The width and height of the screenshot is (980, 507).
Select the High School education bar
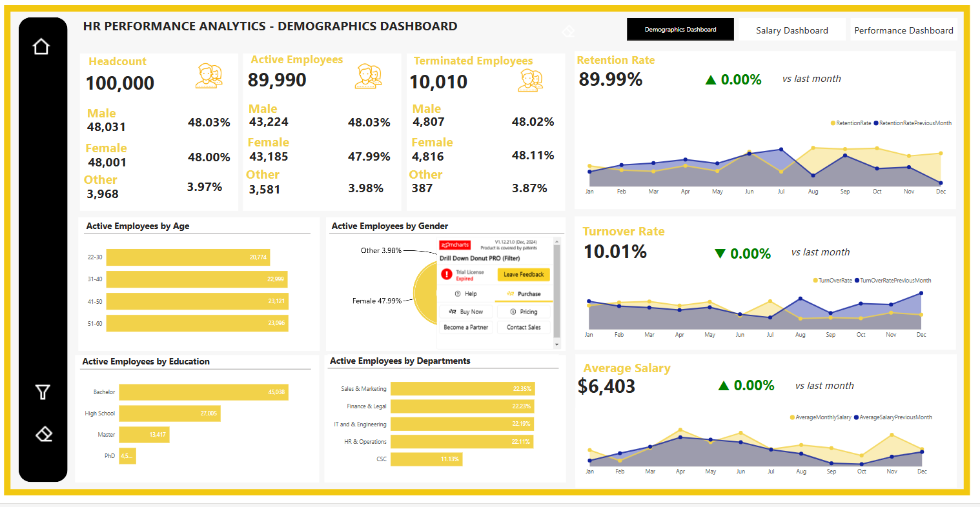click(170, 413)
